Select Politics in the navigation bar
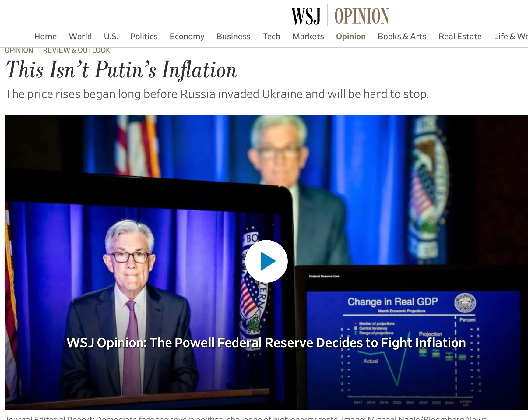Viewport: 528px width, 420px height. point(144,37)
